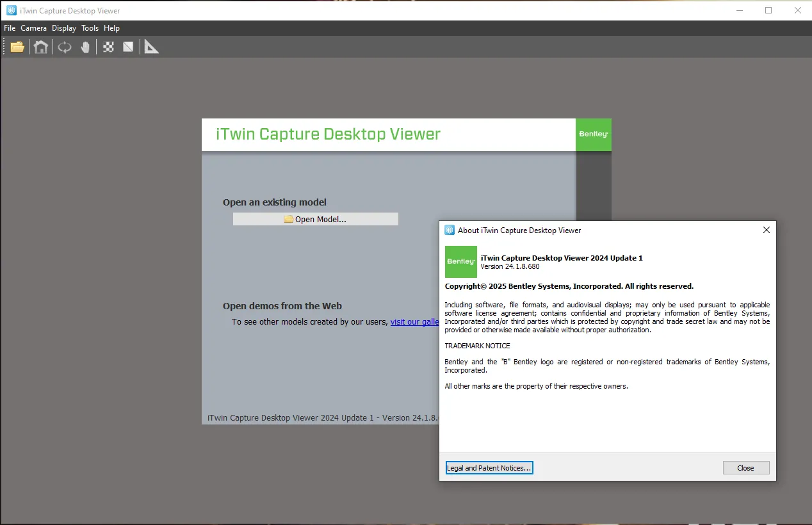
Task: Click Close button in About dialog
Action: coord(746,468)
